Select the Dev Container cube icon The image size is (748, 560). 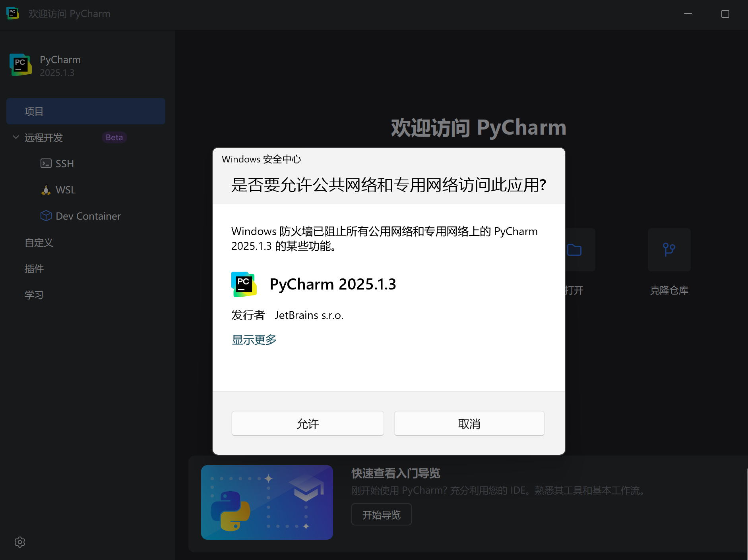pos(46,216)
